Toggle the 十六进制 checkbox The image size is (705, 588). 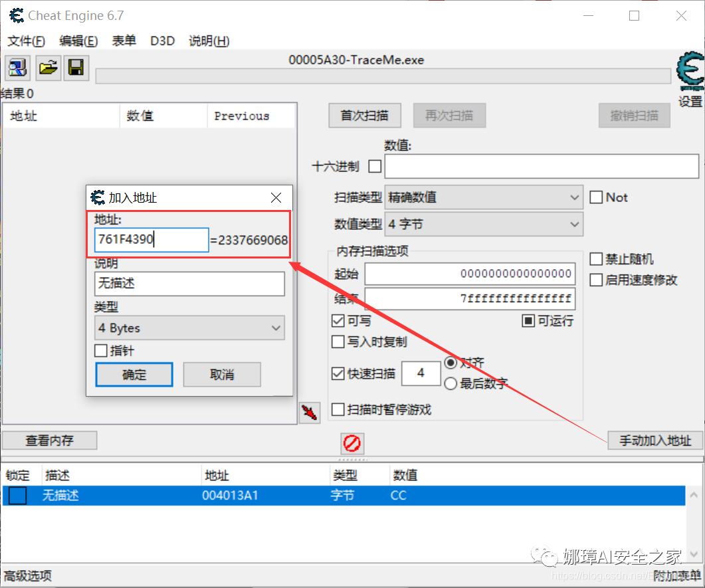375,166
